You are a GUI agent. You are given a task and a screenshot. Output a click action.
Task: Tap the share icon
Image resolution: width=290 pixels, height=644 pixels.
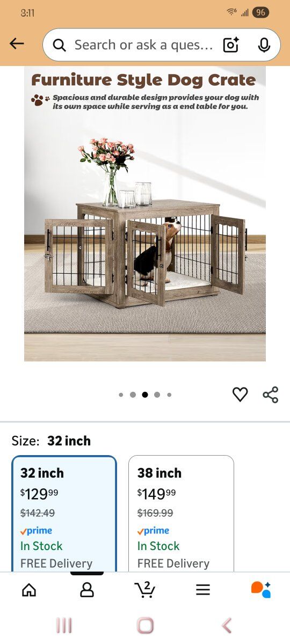271,394
